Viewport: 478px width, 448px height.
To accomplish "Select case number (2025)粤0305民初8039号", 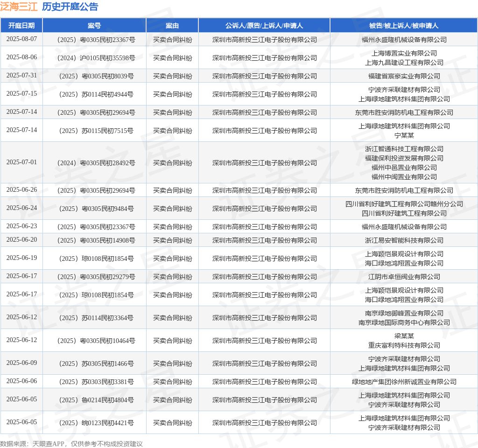I will (x=96, y=76).
